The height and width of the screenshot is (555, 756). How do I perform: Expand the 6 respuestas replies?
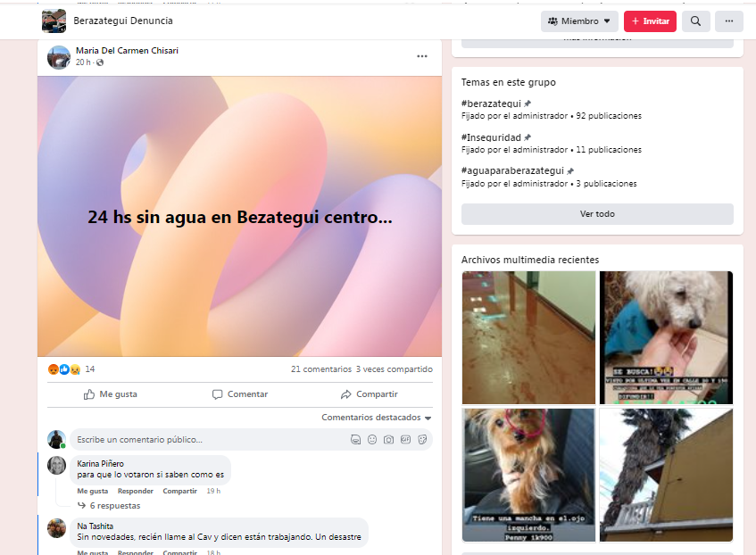[114, 506]
